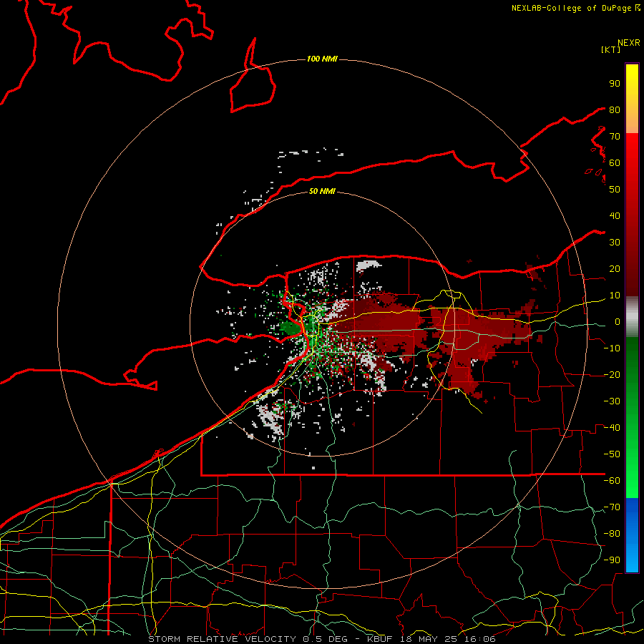The width and height of the screenshot is (644, 644).
Task: Click the [KT] units label
Action: (x=611, y=49)
